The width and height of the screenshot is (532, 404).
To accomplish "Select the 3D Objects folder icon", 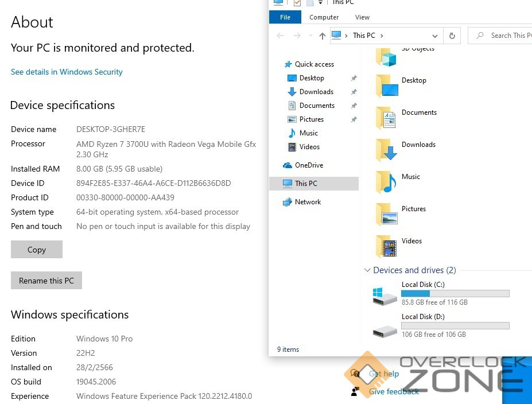I will (386, 57).
